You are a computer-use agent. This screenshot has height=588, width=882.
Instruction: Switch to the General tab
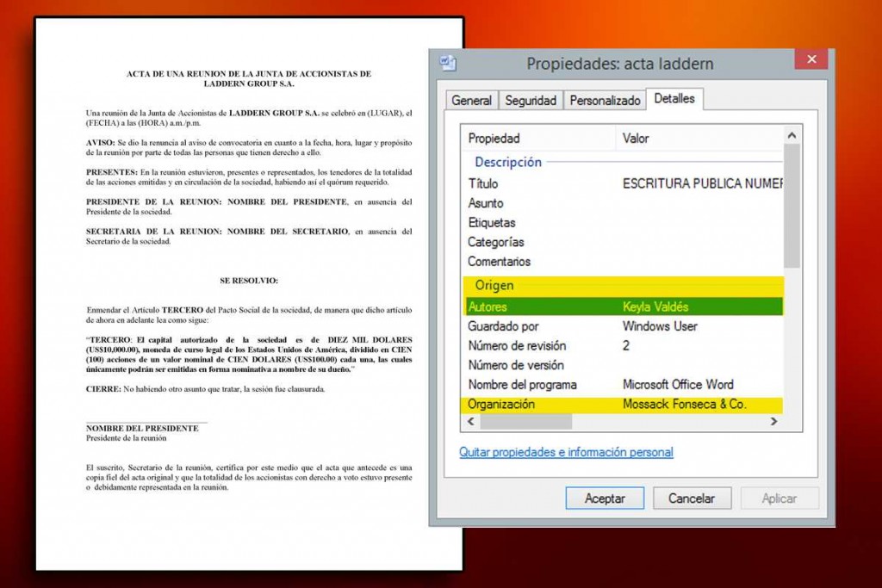click(x=471, y=101)
